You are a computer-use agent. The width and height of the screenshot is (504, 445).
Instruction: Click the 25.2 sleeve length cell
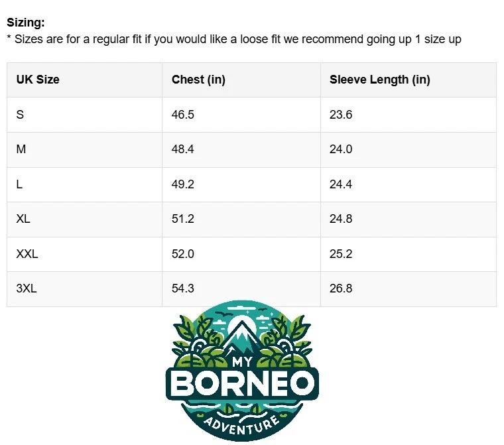pyautogui.click(x=341, y=254)
